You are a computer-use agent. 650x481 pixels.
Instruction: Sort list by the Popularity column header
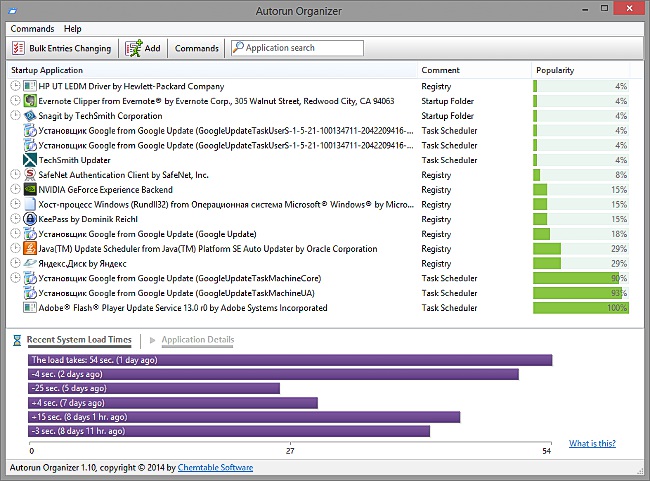[555, 70]
